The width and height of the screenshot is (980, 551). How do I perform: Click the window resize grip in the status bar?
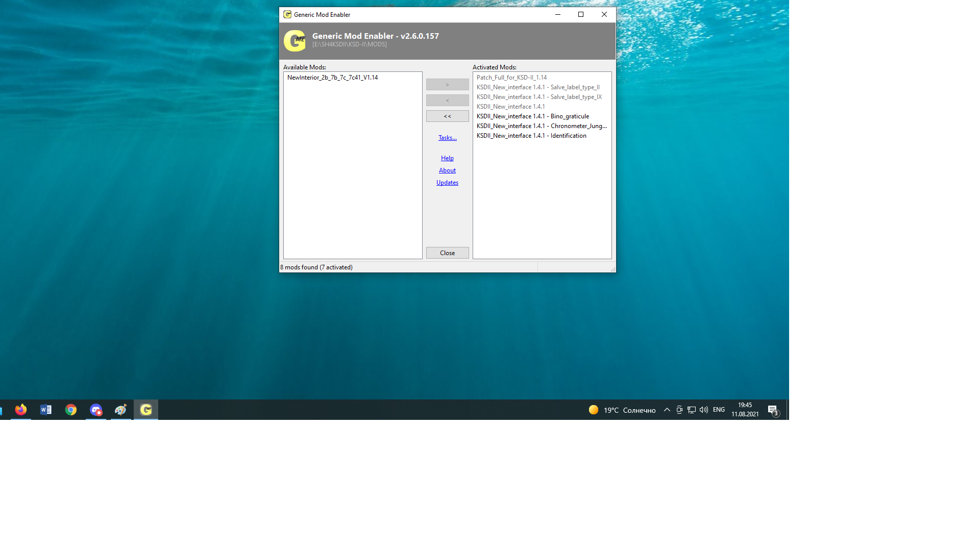point(612,269)
